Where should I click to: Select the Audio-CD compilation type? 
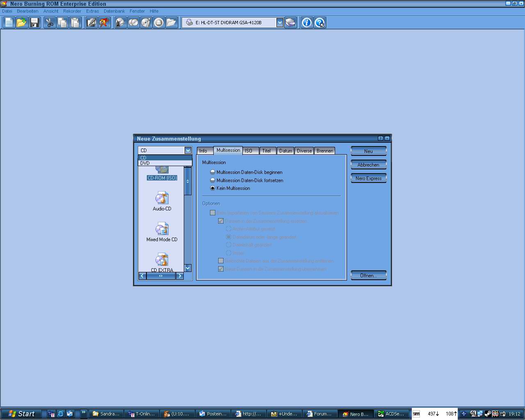point(162,201)
